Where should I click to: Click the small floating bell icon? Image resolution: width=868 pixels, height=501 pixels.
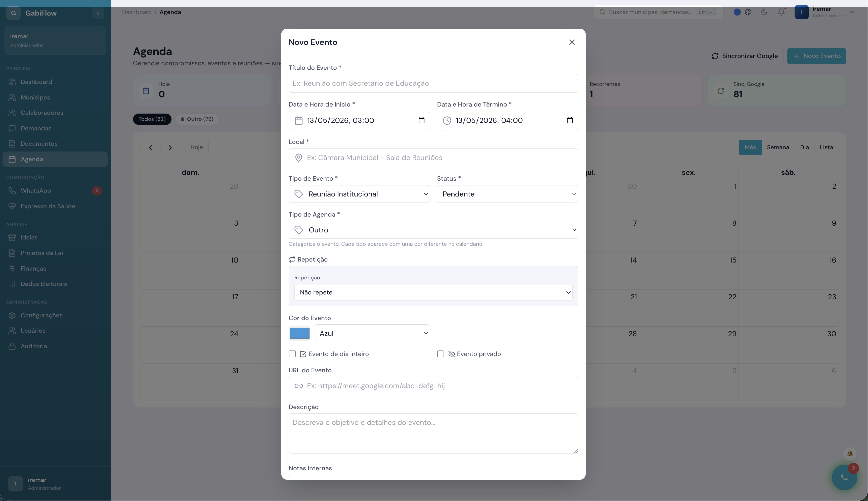850,454
